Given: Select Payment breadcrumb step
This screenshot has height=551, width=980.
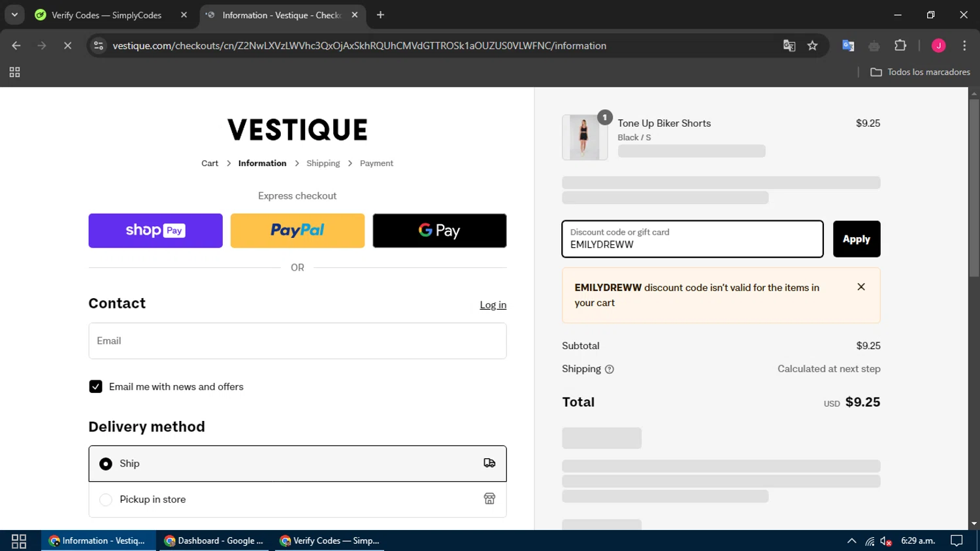Looking at the screenshot, I should [x=376, y=163].
